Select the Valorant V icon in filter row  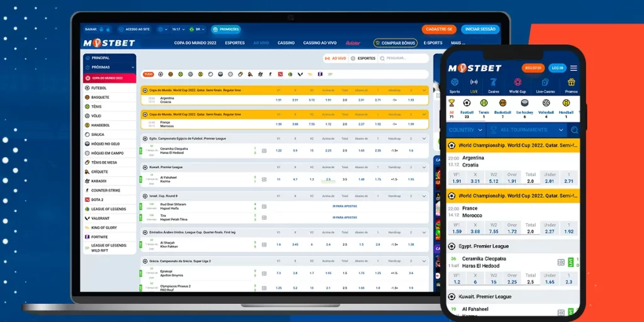[x=300, y=74]
